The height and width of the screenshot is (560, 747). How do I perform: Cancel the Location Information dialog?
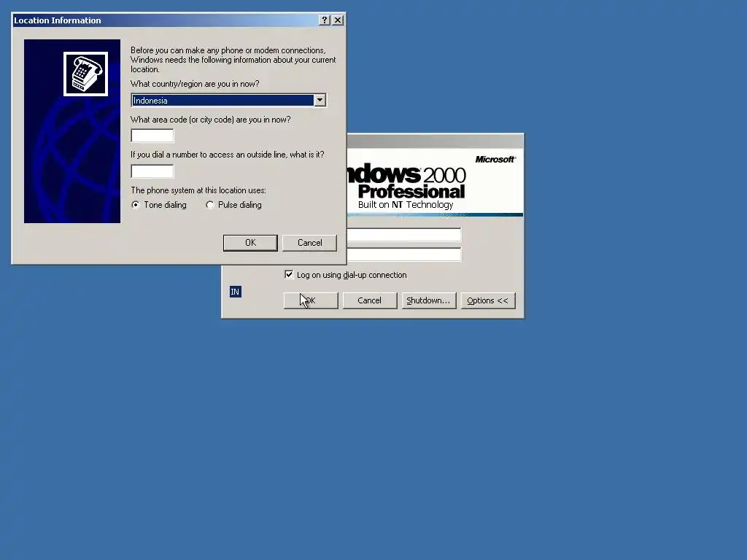(x=309, y=243)
